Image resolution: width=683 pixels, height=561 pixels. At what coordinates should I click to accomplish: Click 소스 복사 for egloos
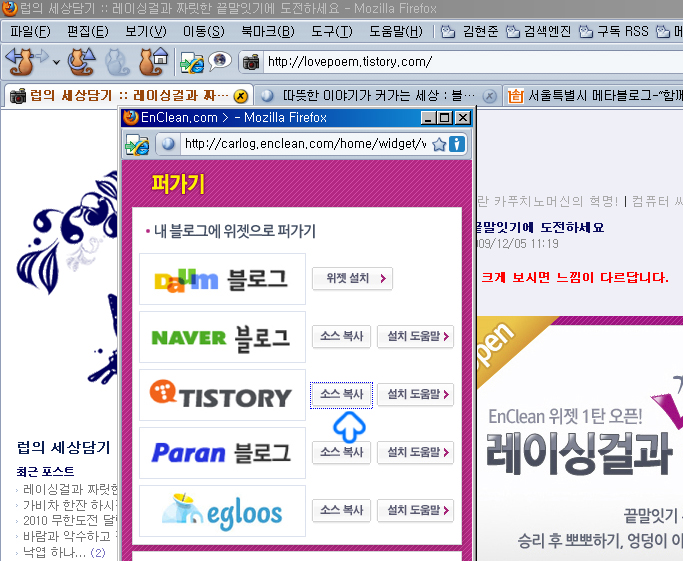[x=342, y=510]
